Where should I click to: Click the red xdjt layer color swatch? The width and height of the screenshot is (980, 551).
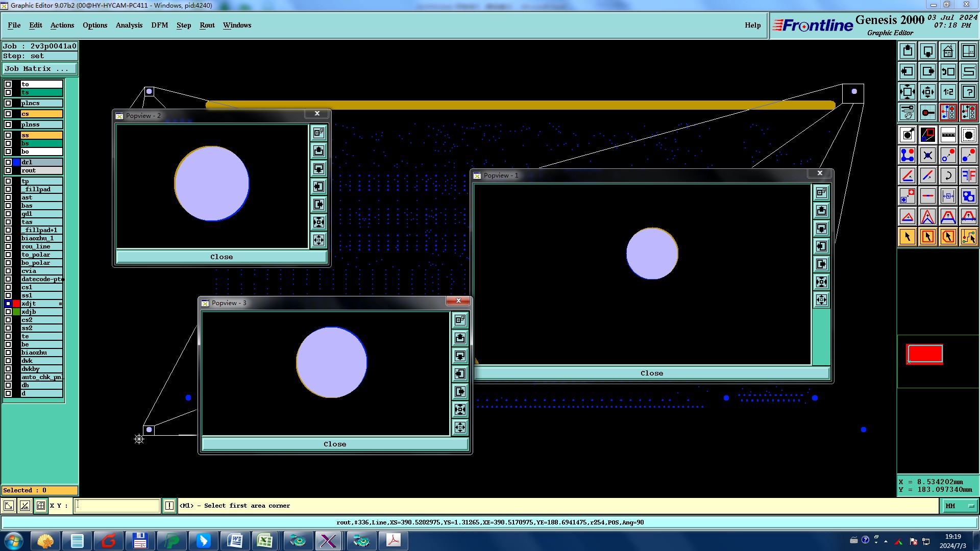coord(16,304)
